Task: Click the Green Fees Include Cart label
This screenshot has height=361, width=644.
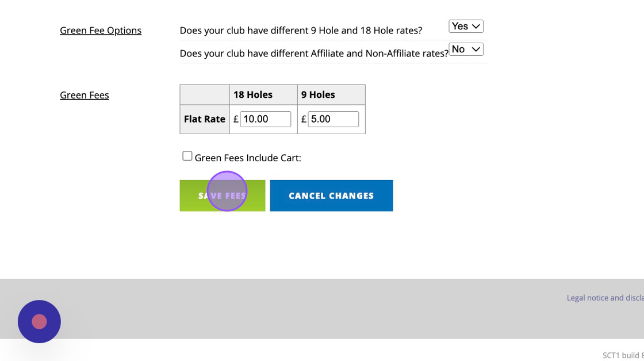Action: click(x=248, y=158)
